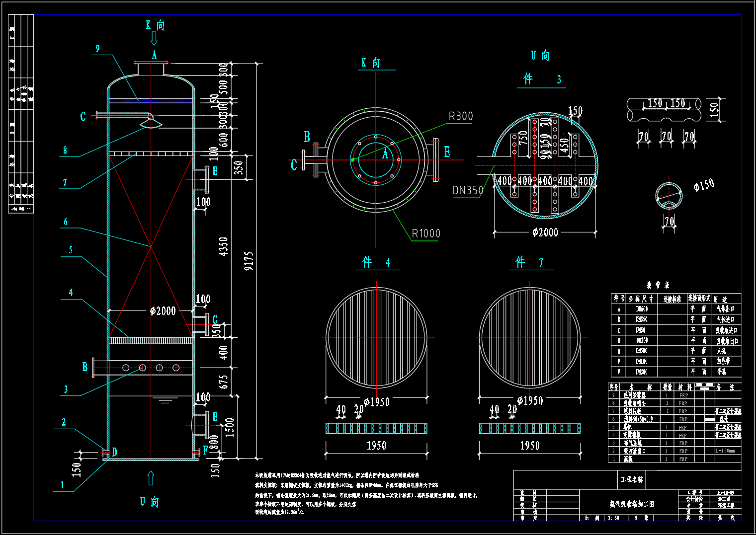Select the 4350 packing height dimension
This screenshot has height=535, width=756.
pos(224,246)
